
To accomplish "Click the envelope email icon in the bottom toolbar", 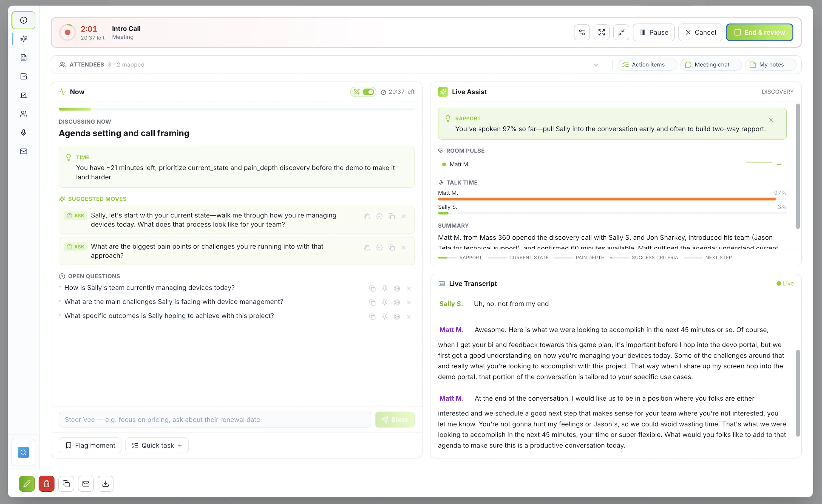I will pyautogui.click(x=86, y=483).
